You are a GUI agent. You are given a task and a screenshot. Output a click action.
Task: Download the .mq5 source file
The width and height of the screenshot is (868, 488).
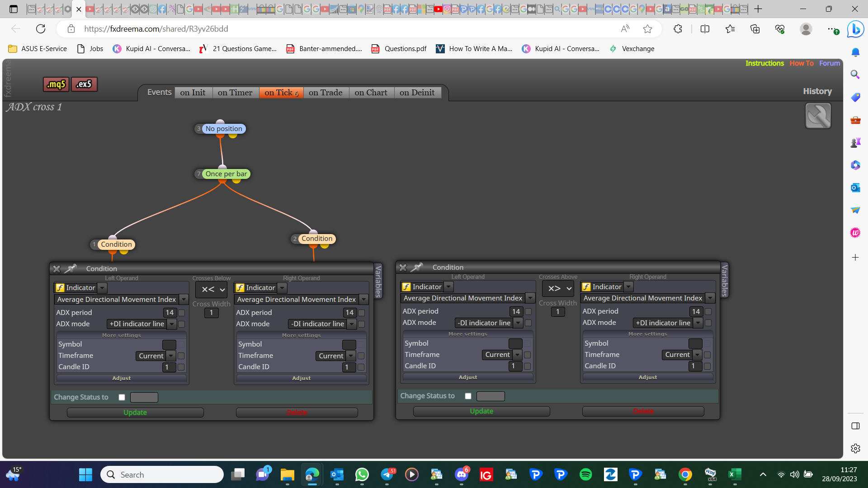[56, 84]
